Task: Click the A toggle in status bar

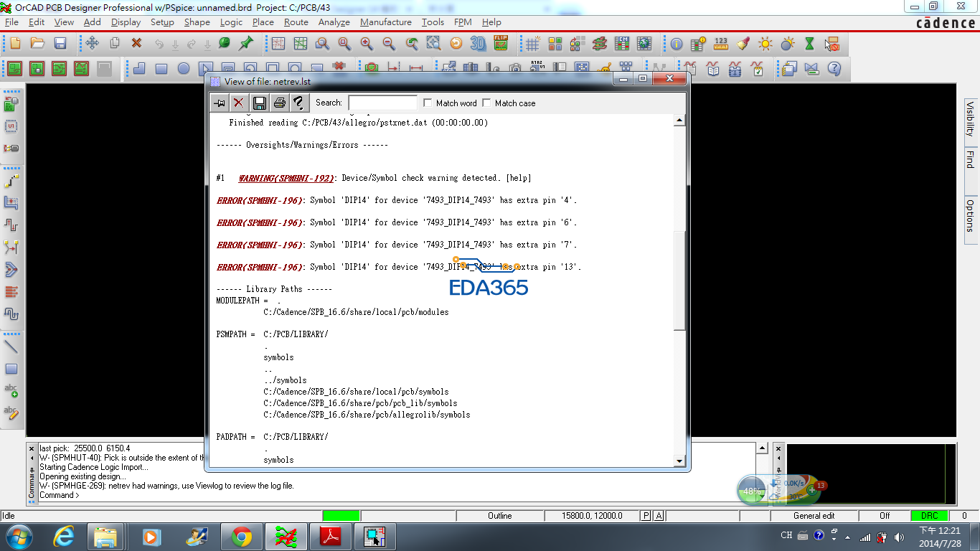Action: [659, 516]
